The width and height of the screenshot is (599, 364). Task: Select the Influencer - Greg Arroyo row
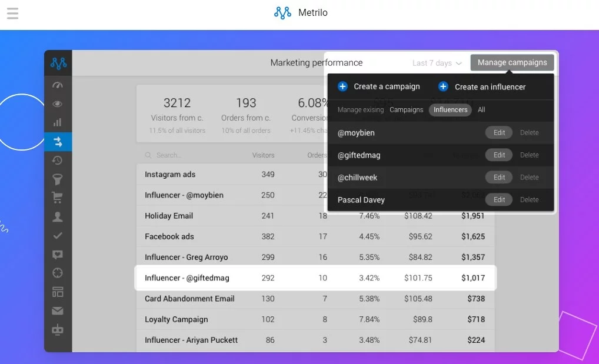point(315,257)
